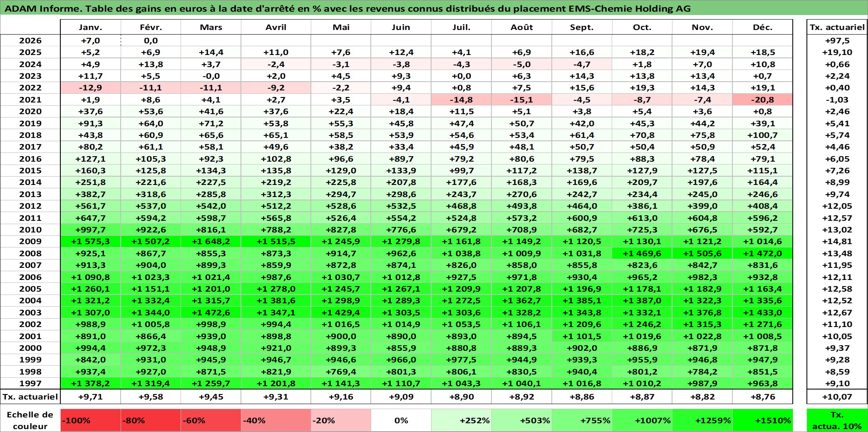Select the 0% white color scale swatch
Screen dimensions: 868x432
tap(401, 420)
